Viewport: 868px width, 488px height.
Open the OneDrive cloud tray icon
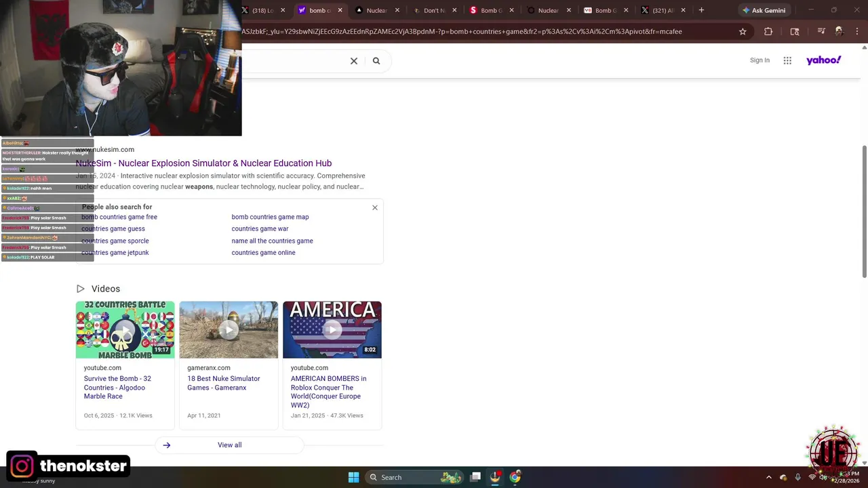[783, 477]
